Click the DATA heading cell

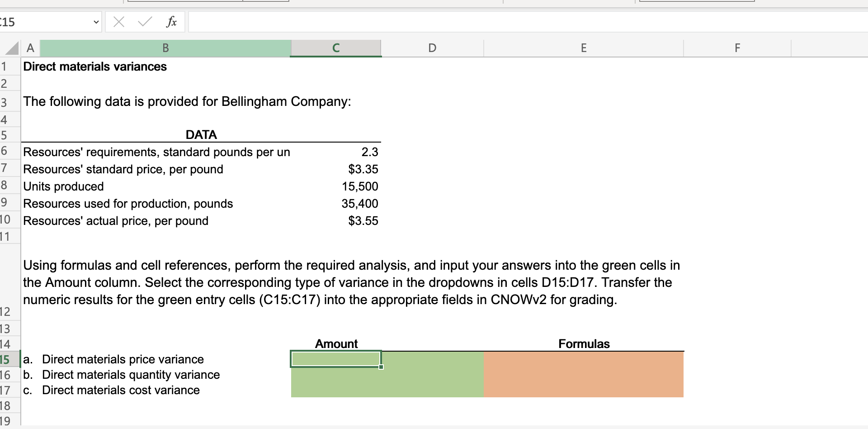[x=201, y=134]
